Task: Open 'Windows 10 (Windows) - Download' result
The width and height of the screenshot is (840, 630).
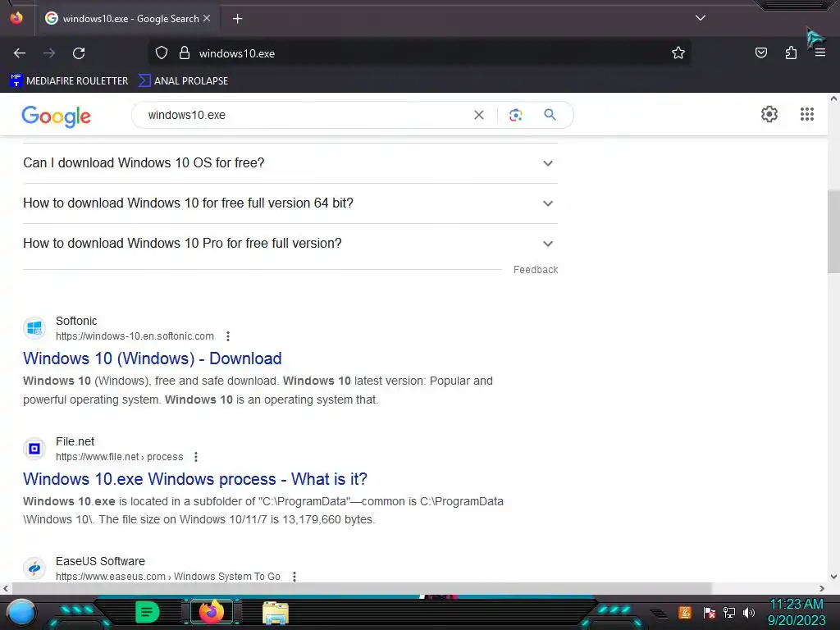Action: pos(152,358)
